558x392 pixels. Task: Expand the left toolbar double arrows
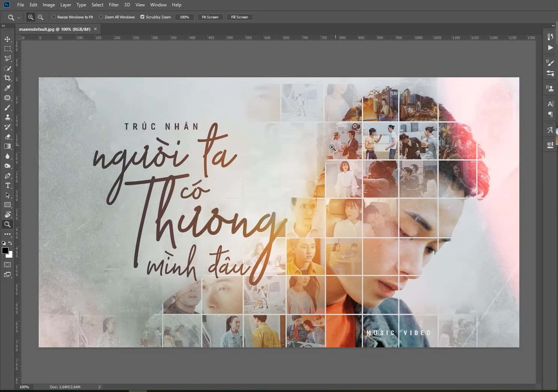(x=3, y=26)
